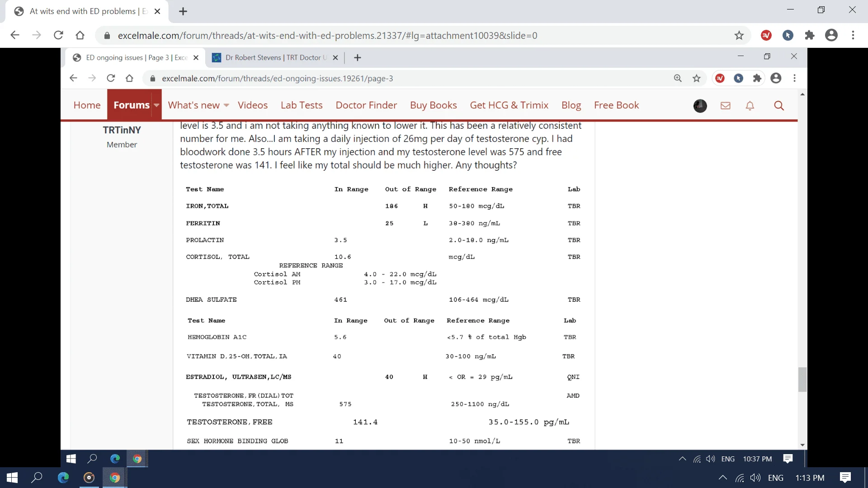Click the user avatar in forum navigation
This screenshot has width=868, height=488.
pos(700,106)
